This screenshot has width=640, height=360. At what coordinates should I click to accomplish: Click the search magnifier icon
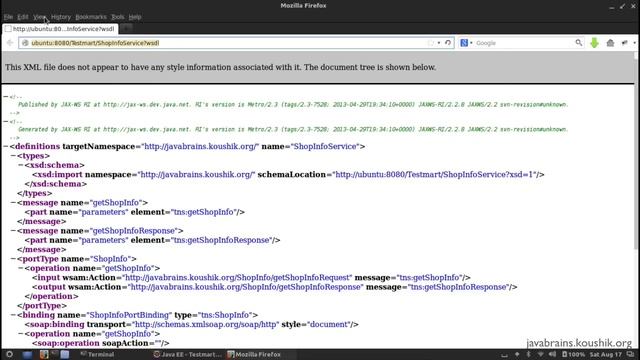578,42
